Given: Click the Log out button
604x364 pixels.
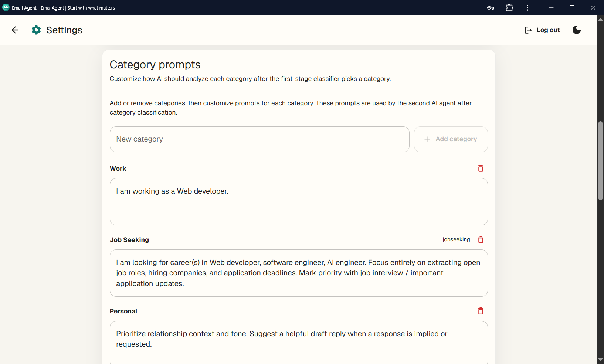Looking at the screenshot, I should coord(542,30).
